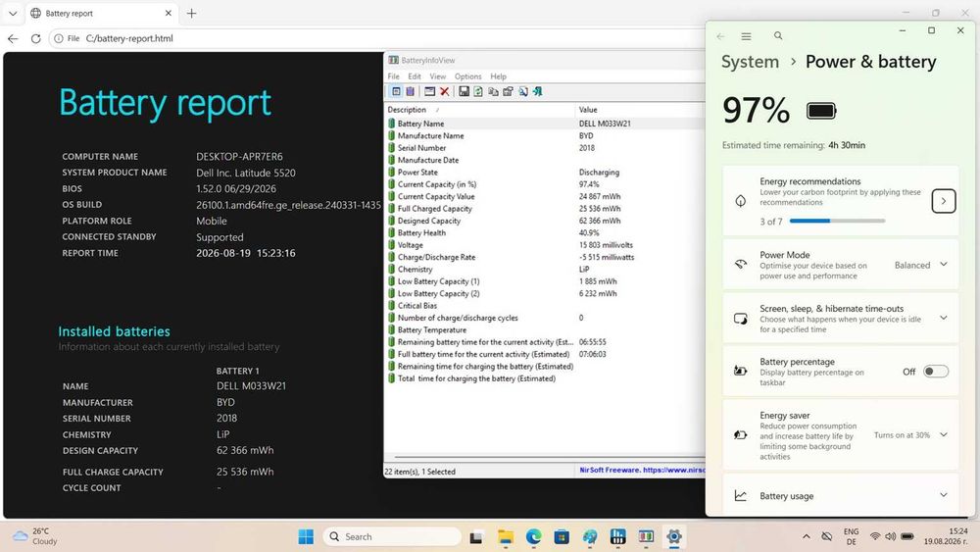Click the red X delete icon in BatteryInfoView toolbar
980x552 pixels.
click(444, 91)
